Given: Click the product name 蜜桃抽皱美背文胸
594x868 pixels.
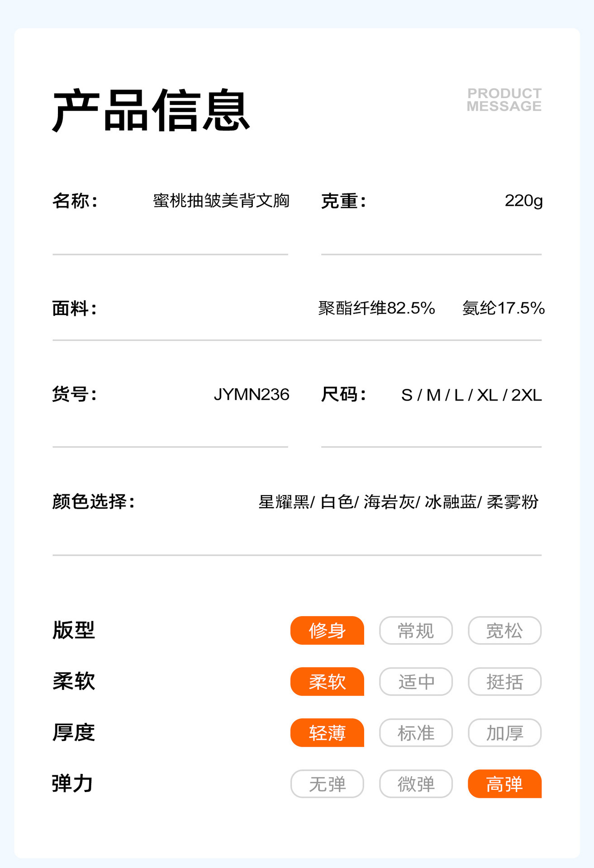Looking at the screenshot, I should pos(221,200).
